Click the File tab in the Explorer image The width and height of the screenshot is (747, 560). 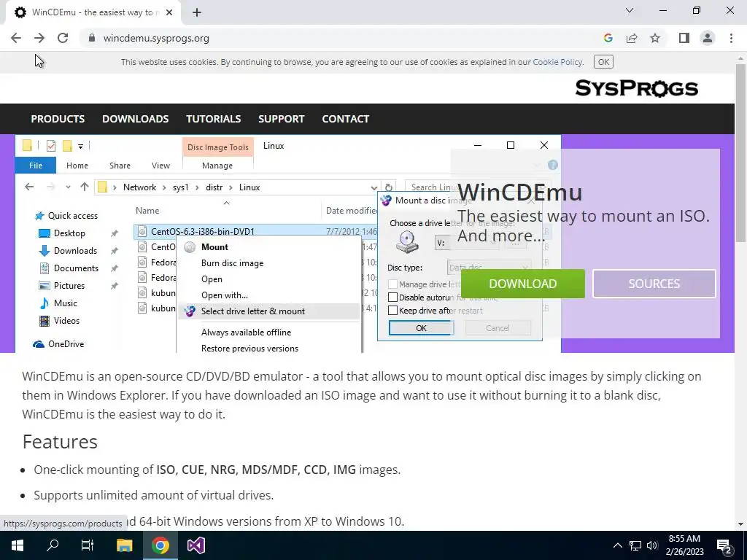(36, 166)
